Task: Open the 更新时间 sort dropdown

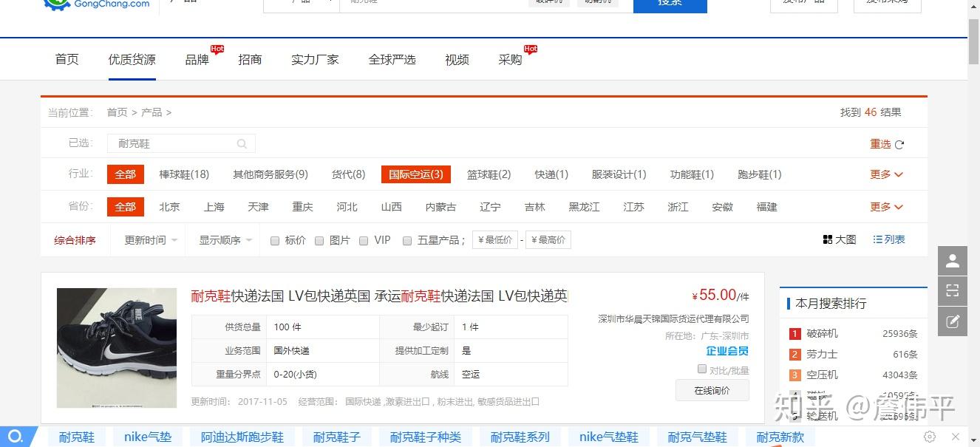Action: coord(151,240)
